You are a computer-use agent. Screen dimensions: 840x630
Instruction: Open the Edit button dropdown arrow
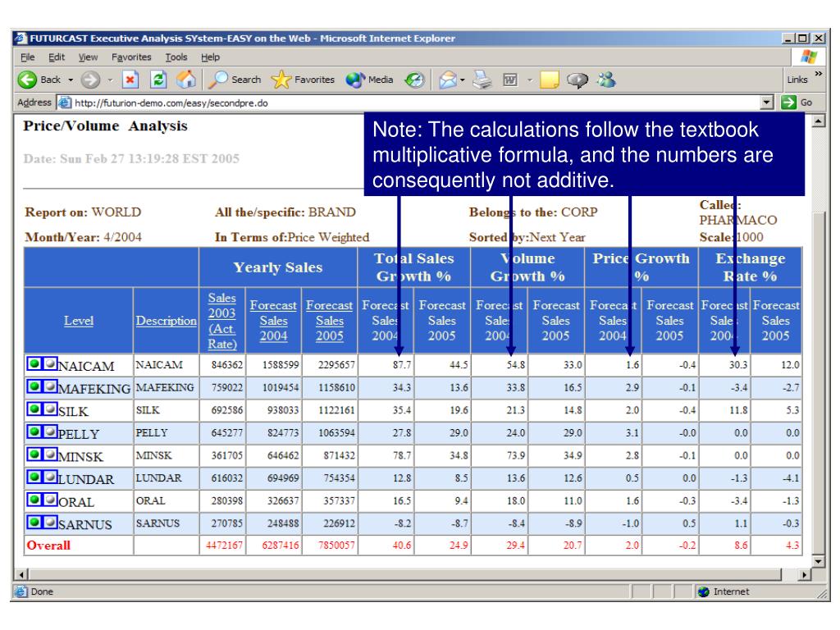(529, 80)
